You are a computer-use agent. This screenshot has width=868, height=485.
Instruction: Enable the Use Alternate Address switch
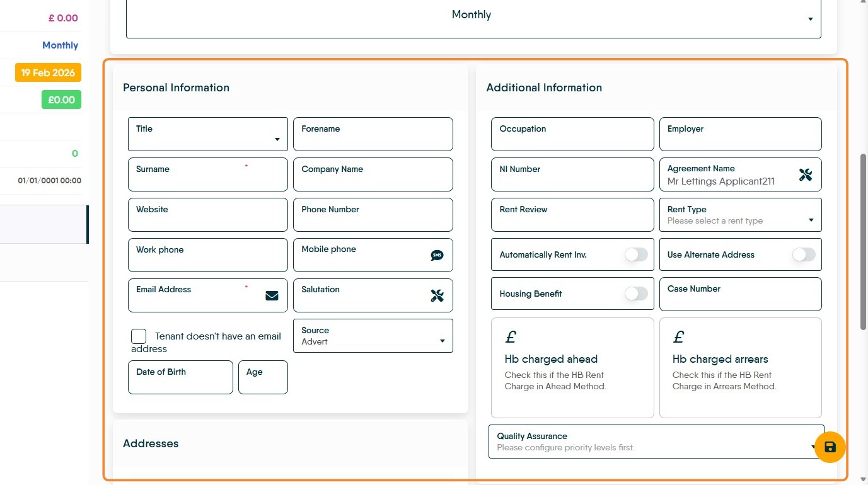click(803, 254)
